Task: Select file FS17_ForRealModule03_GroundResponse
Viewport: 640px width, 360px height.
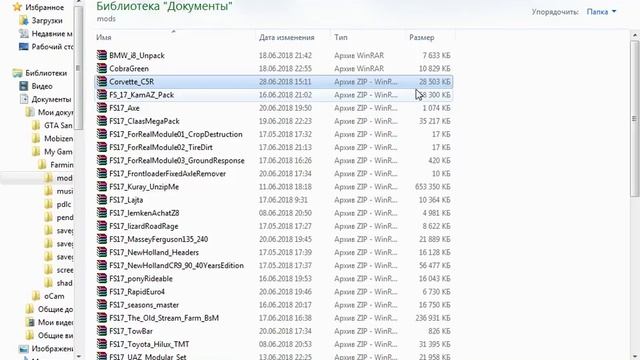Action: pyautogui.click(x=177, y=160)
